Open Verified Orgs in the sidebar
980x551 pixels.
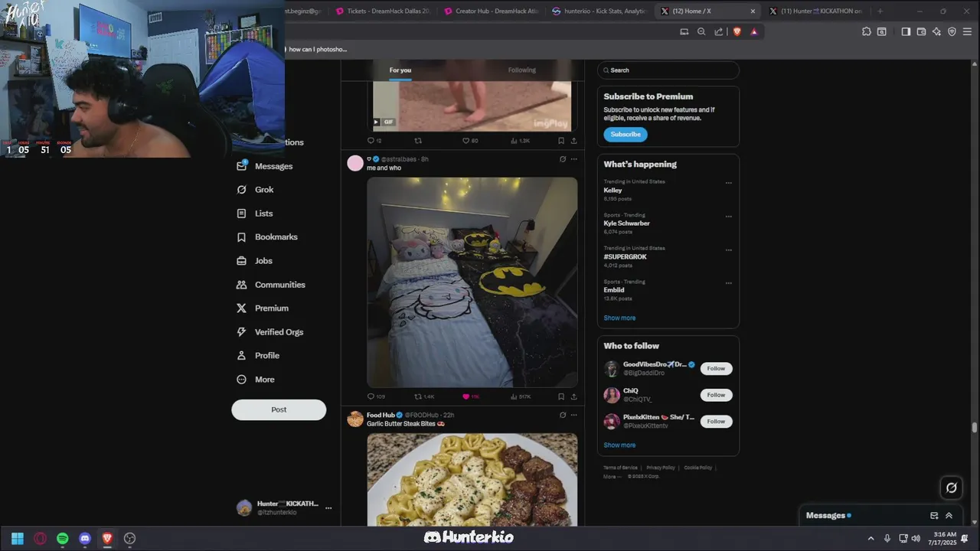(270, 332)
